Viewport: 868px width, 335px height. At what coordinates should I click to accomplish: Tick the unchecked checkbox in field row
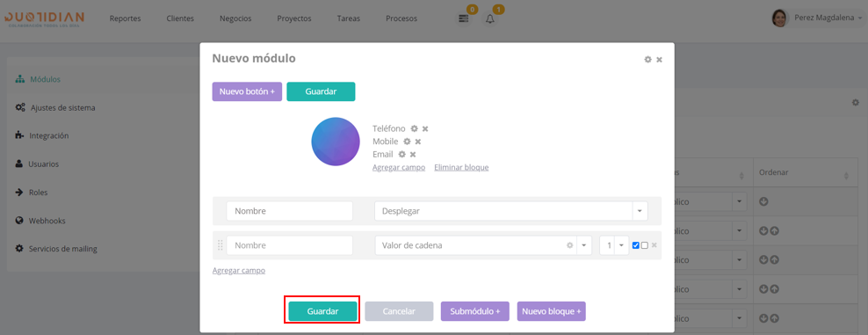coord(644,245)
